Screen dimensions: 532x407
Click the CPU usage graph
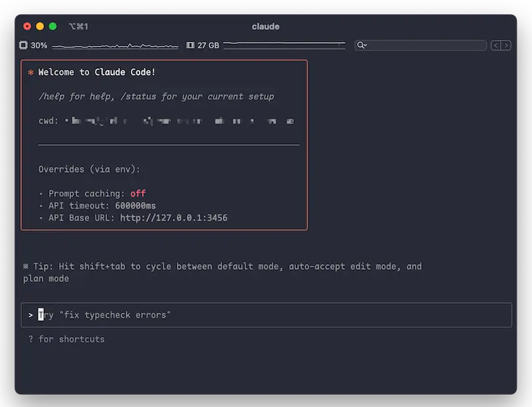click(x=115, y=46)
